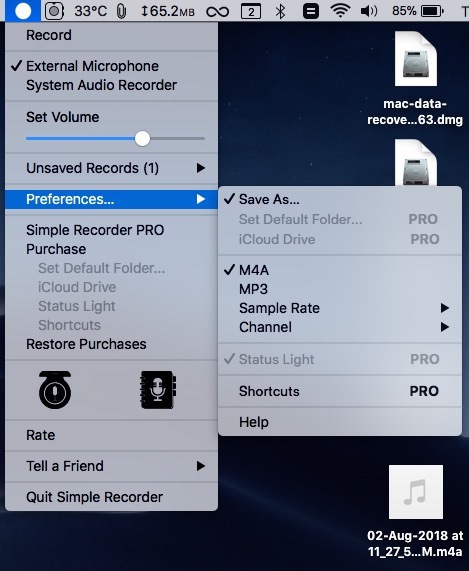This screenshot has width=469, height=571.
Task: Click the round voice recorder app icon
Action: coord(55,390)
